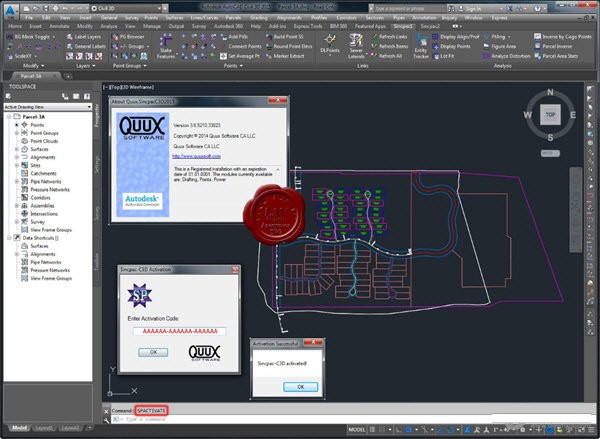Click the TOP face of the ViewCube
Image resolution: width=600 pixels, height=439 pixels.
click(x=550, y=114)
